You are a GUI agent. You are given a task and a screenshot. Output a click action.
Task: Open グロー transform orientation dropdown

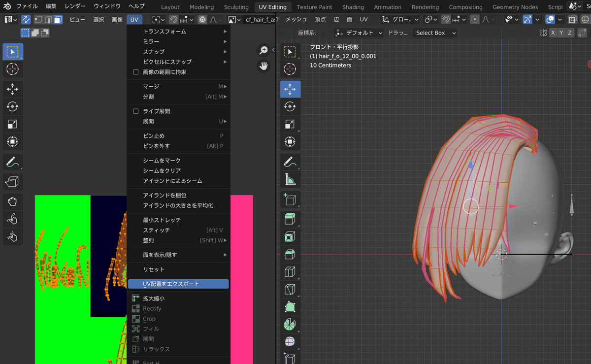click(x=401, y=20)
